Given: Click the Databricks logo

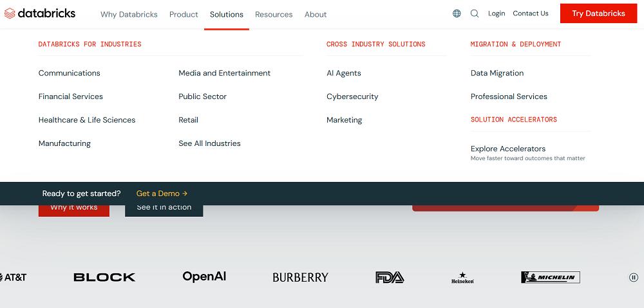Looking at the screenshot, I should click(40, 14).
